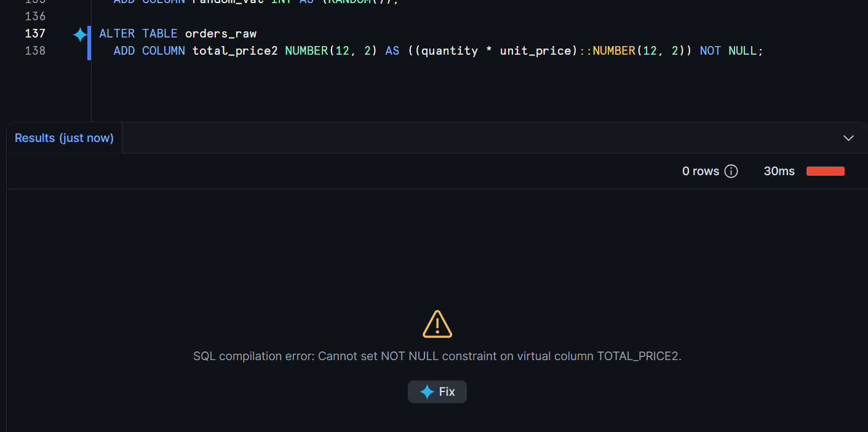Click line number 136 in the gutter
The image size is (868, 432).
35,16
